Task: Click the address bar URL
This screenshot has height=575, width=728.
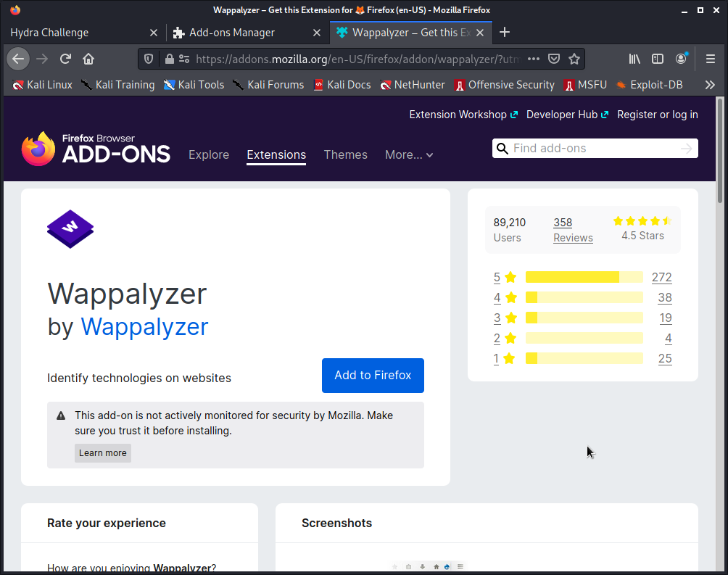Action: pyautogui.click(x=357, y=59)
